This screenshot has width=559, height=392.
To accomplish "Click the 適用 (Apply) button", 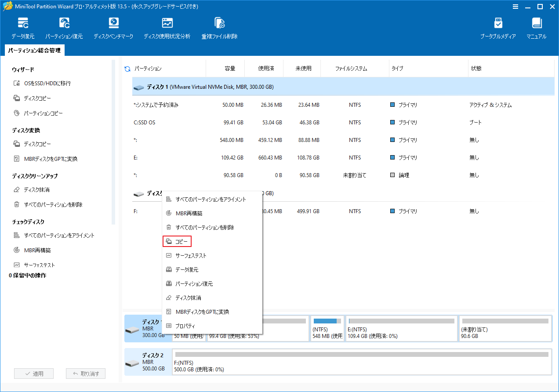I will [x=34, y=373].
